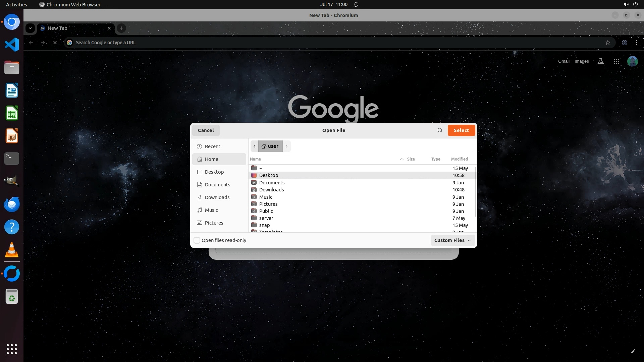Bookmark this page with star icon
The width and height of the screenshot is (644, 362).
click(607, 43)
